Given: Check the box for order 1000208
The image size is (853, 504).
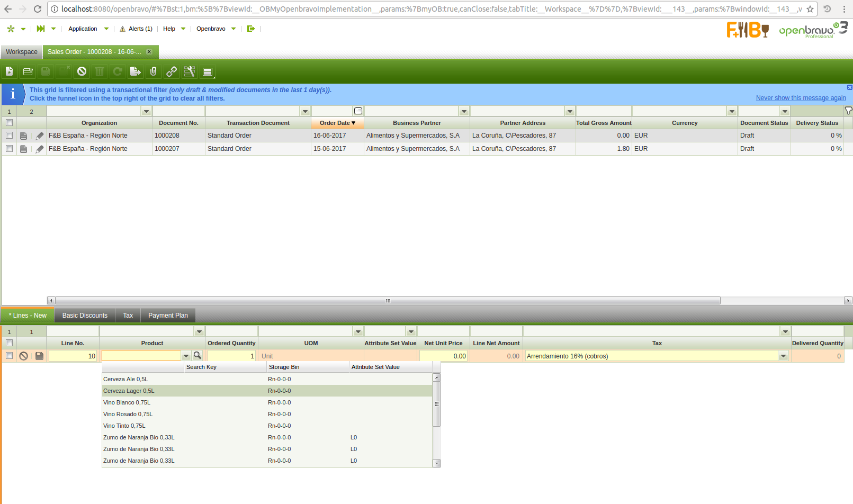Looking at the screenshot, I should (9, 136).
